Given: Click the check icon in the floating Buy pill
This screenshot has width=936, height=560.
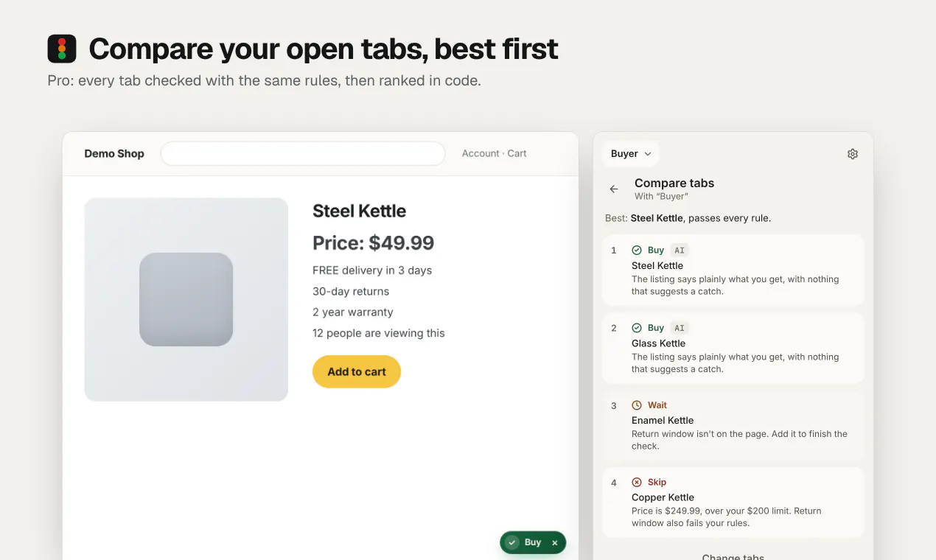Looking at the screenshot, I should [512, 542].
